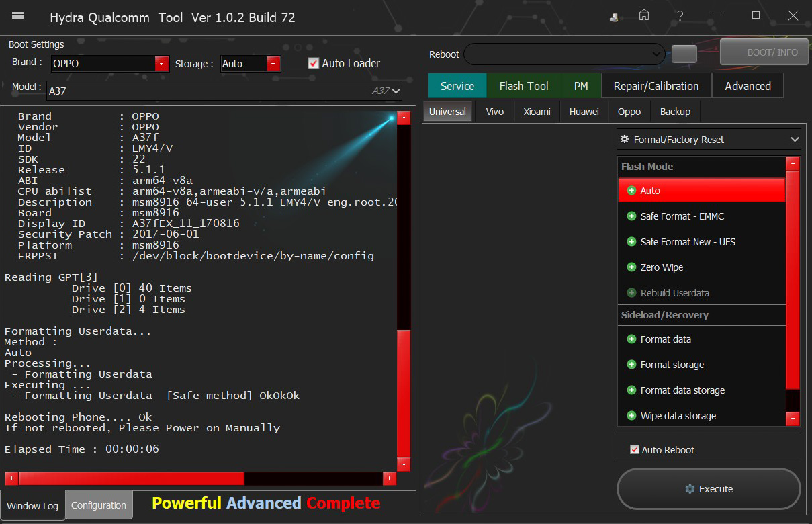Open the hamburger menu in the title bar

18,15
